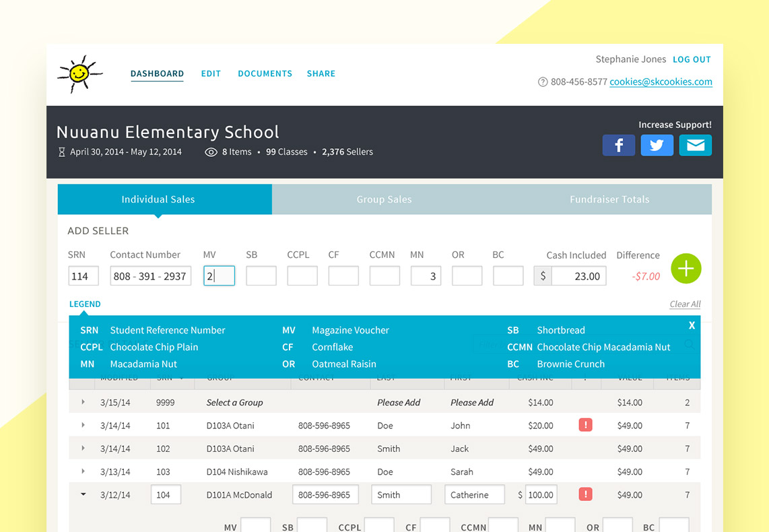Click the smiling sun logo
The image size is (769, 532).
click(x=80, y=73)
